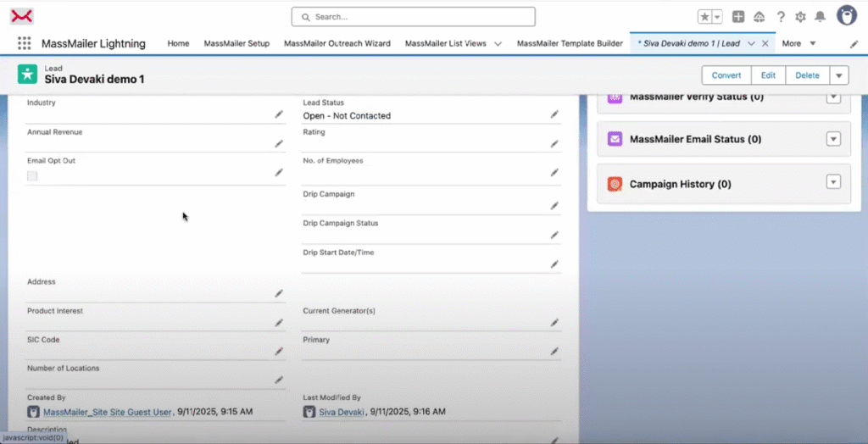
Task: Edit the Lead Status field pencil
Action: coord(554,114)
